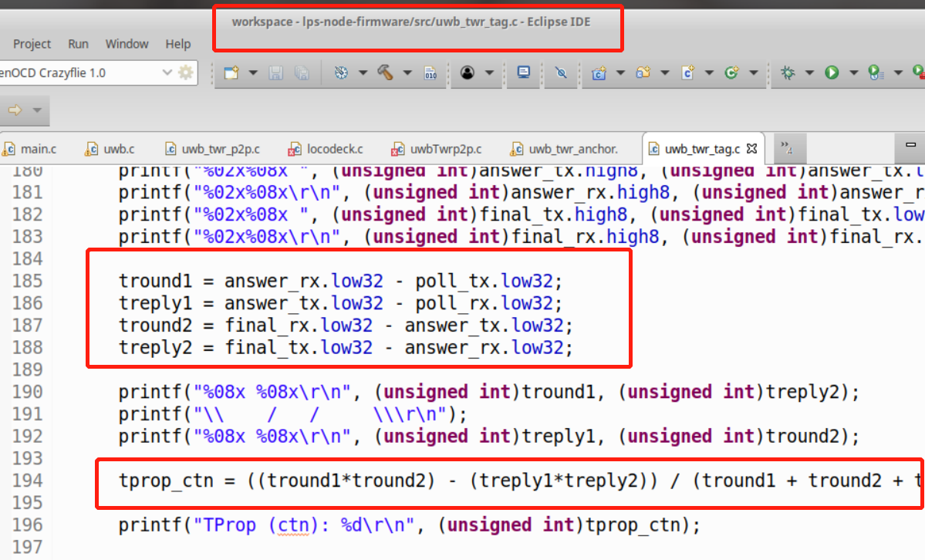Click line number 185 in gutter
This screenshot has width=925, height=560.
[27, 281]
